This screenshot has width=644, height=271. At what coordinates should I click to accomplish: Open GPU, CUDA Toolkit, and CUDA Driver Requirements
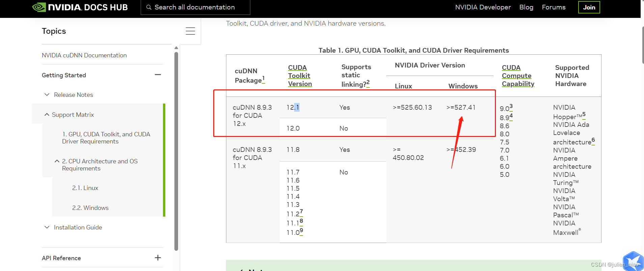coord(106,138)
